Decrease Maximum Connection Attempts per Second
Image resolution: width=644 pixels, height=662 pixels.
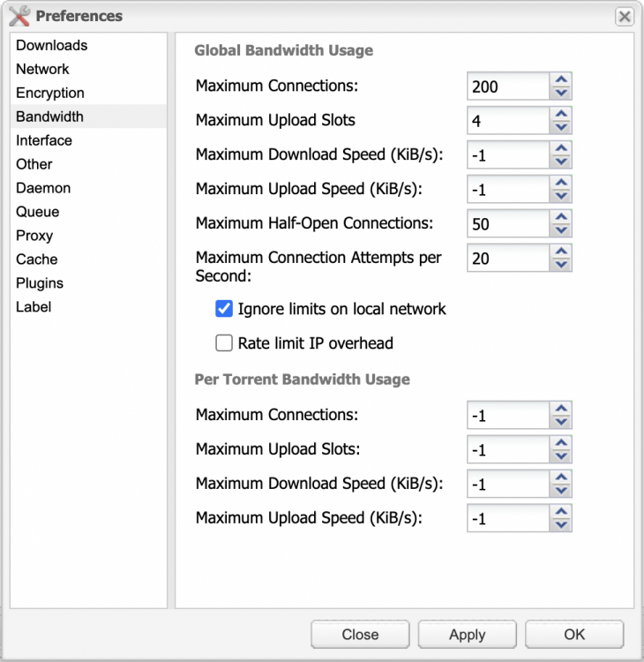[561, 264]
